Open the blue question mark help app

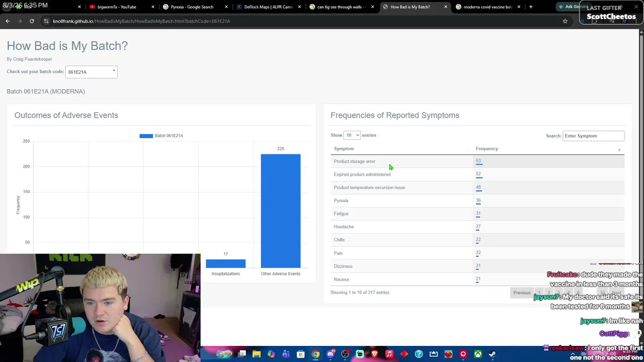click(419, 354)
